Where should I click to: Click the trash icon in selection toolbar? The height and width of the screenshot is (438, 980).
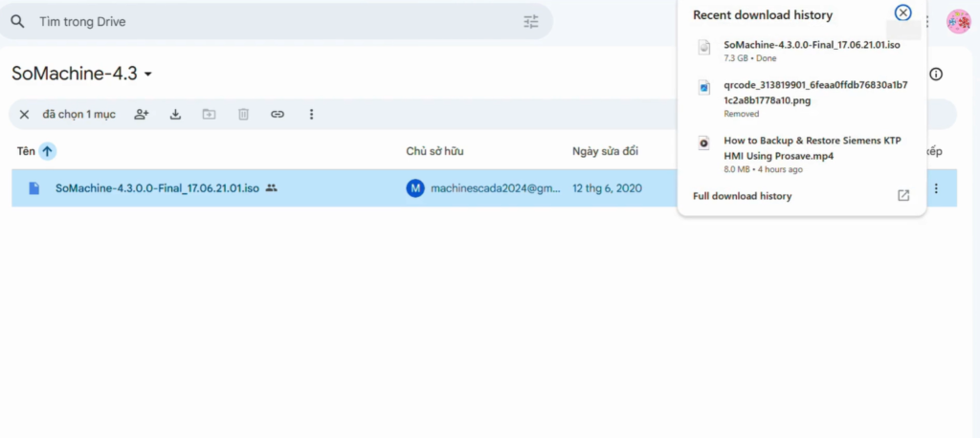coord(243,115)
